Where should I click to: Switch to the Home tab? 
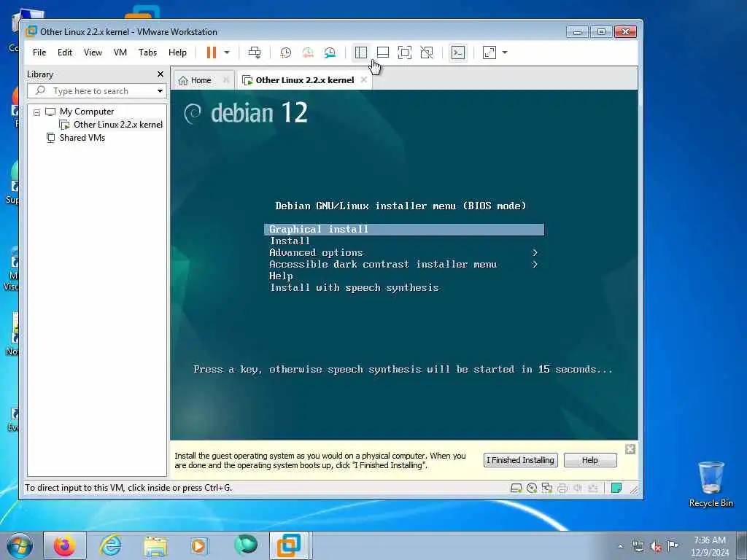[201, 80]
